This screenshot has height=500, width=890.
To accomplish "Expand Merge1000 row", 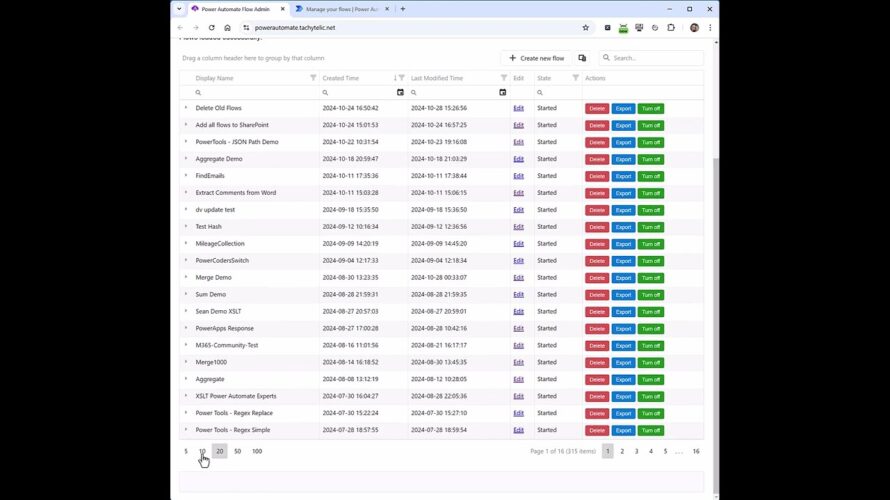I will tap(186, 362).
